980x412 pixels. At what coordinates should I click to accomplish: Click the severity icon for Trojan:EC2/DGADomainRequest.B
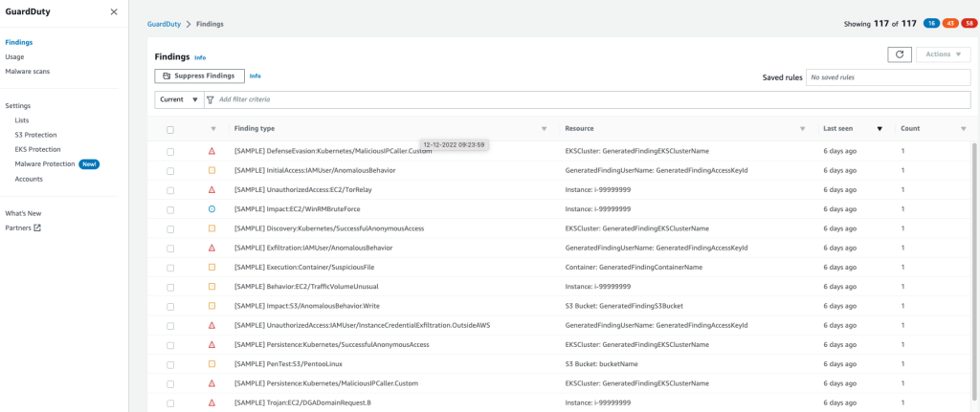pos(212,402)
